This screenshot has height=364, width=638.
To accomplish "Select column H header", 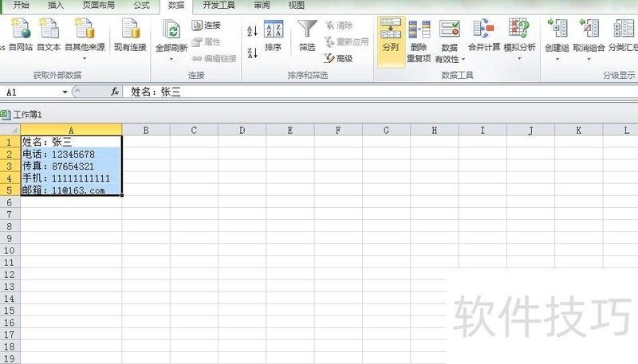I will (434, 130).
